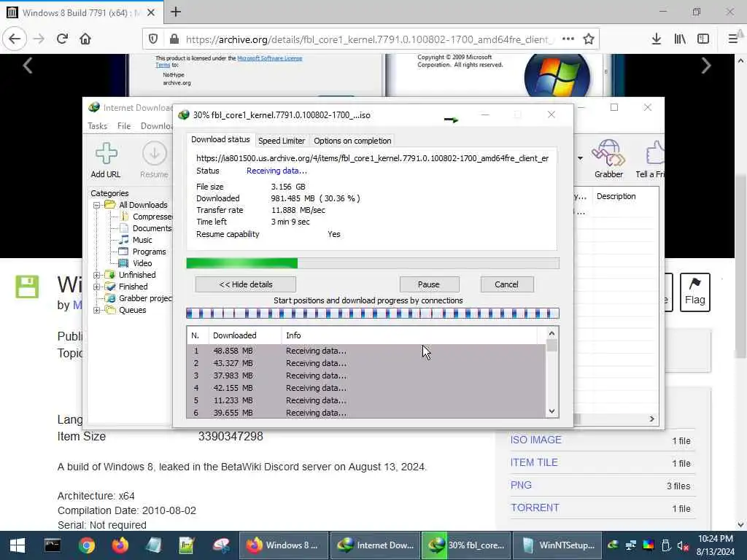Collapse the All Downloads tree node

point(97,205)
